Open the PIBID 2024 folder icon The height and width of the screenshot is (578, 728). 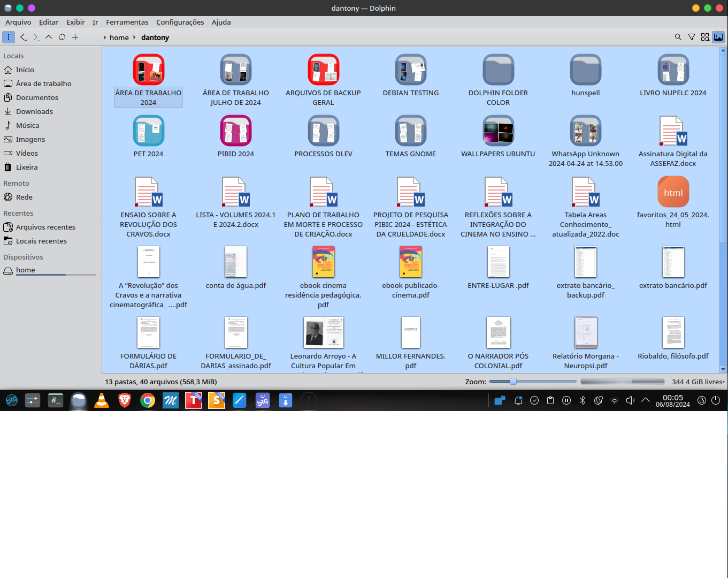(236, 131)
